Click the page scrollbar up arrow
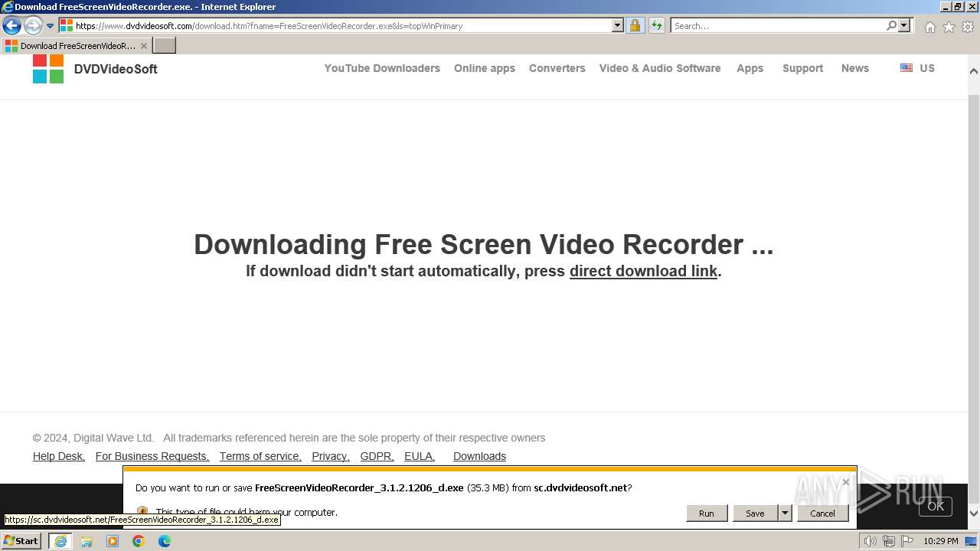This screenshot has width=980, height=551. pyautogui.click(x=974, y=70)
